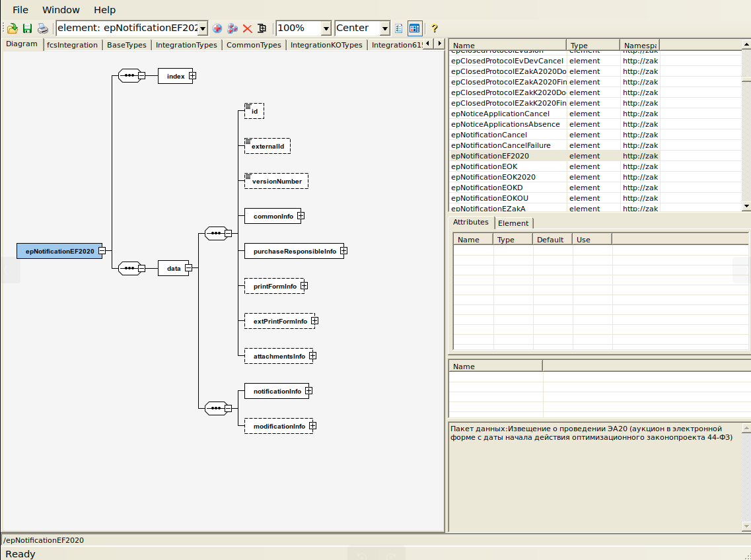
Task: Click the yellow question mark help icon
Action: tap(434, 28)
